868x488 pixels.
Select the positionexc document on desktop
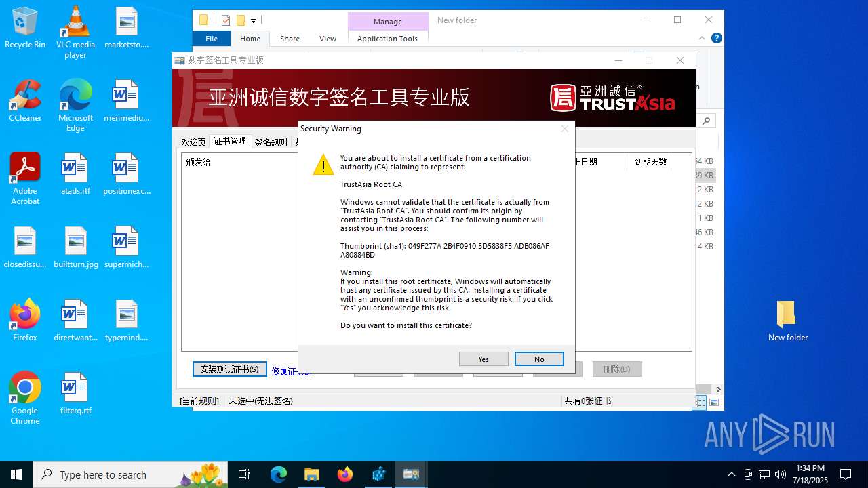[126, 174]
